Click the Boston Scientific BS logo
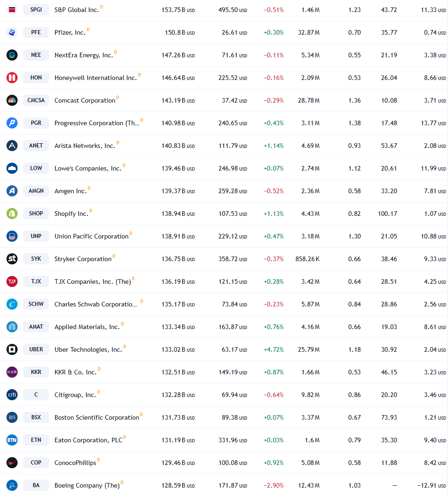448x495 pixels. pyautogui.click(x=12, y=417)
